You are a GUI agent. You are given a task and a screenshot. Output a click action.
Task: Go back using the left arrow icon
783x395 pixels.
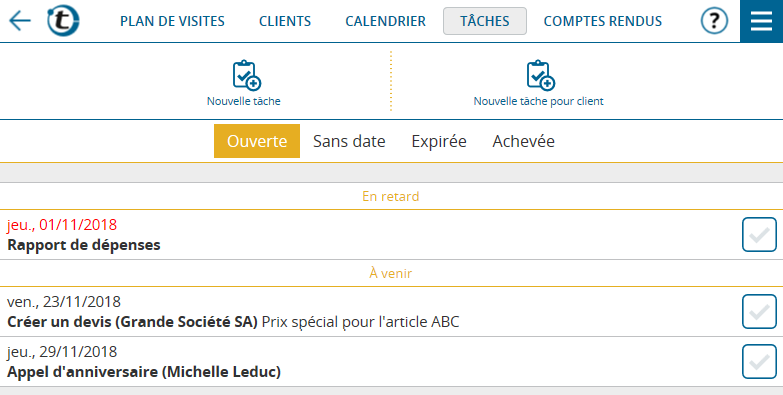coord(20,21)
